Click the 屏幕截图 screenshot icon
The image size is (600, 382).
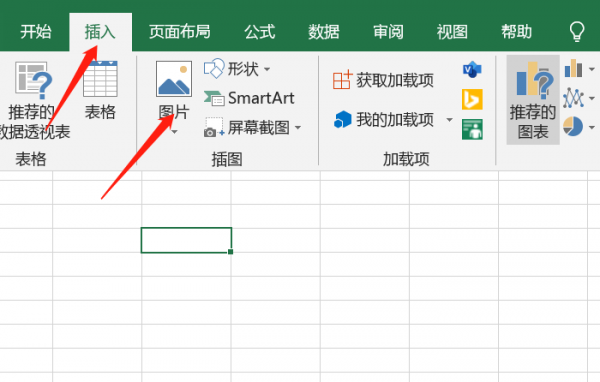(x=214, y=127)
